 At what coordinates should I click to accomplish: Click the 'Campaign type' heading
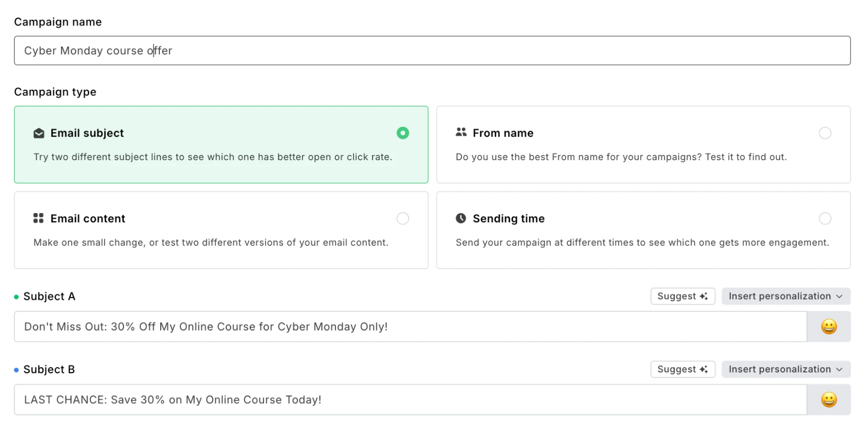point(55,92)
